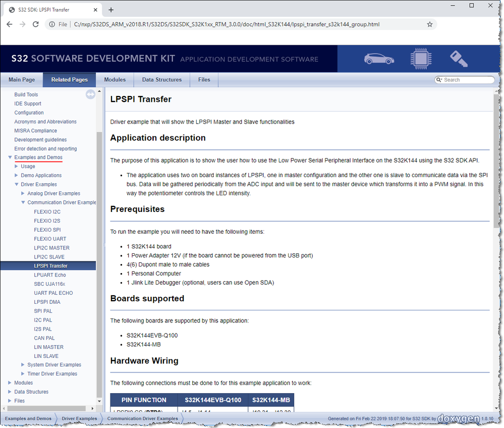Viewport: 504px width, 428px height.
Task: Click the browser Forward arrow
Action: pyautogui.click(x=22, y=24)
